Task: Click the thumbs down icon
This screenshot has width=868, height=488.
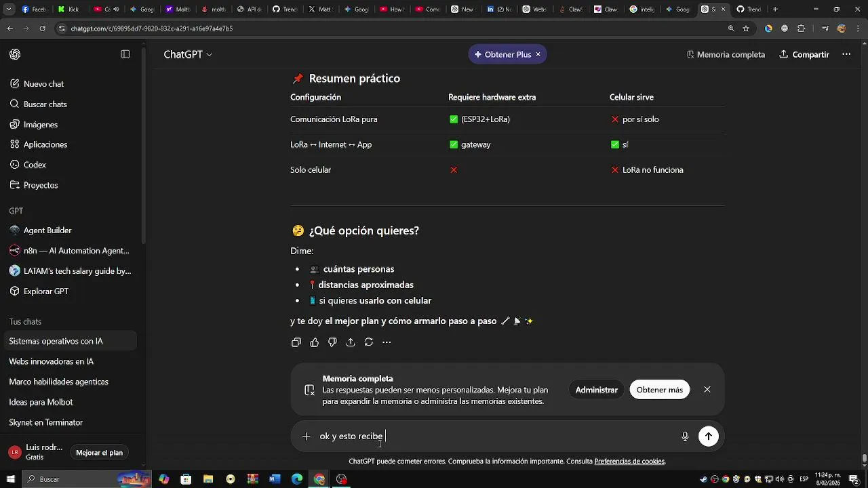Action: pyautogui.click(x=332, y=342)
